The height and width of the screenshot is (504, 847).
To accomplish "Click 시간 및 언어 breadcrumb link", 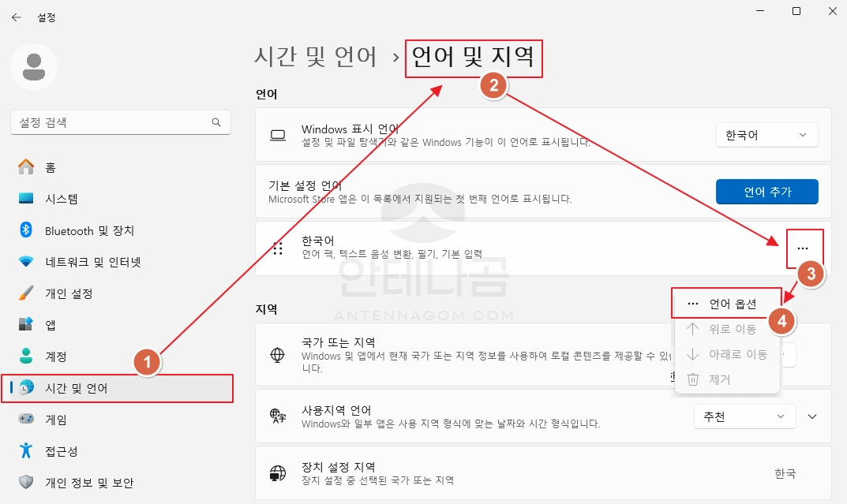I will coord(316,57).
